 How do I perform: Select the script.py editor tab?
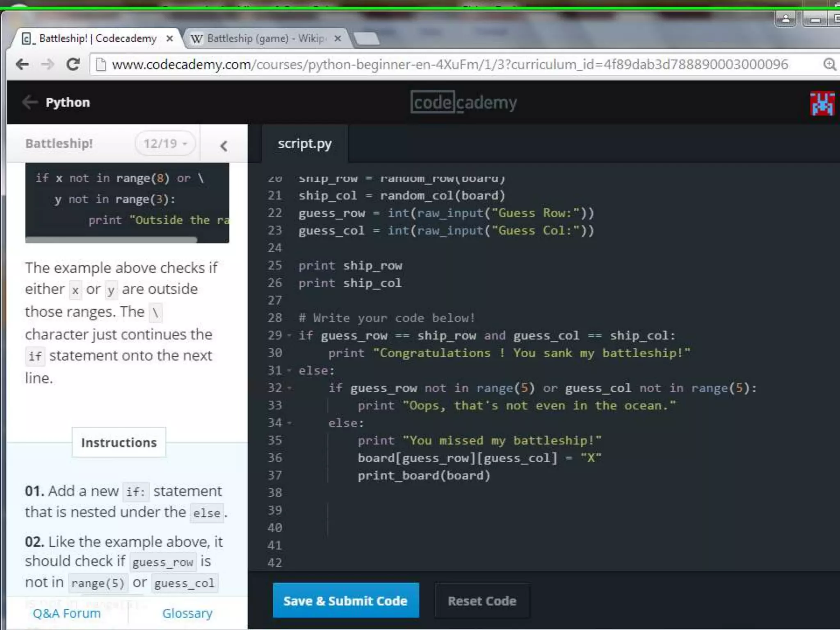click(x=304, y=144)
